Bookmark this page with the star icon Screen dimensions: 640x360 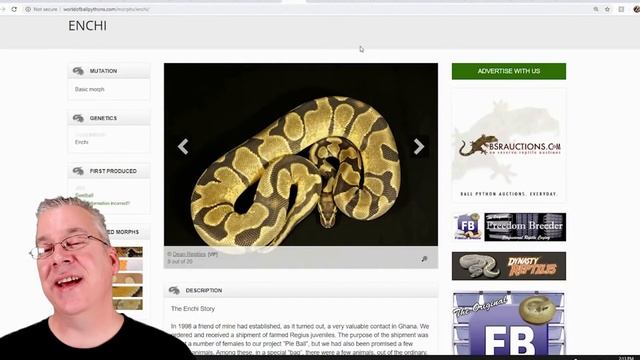pos(607,9)
